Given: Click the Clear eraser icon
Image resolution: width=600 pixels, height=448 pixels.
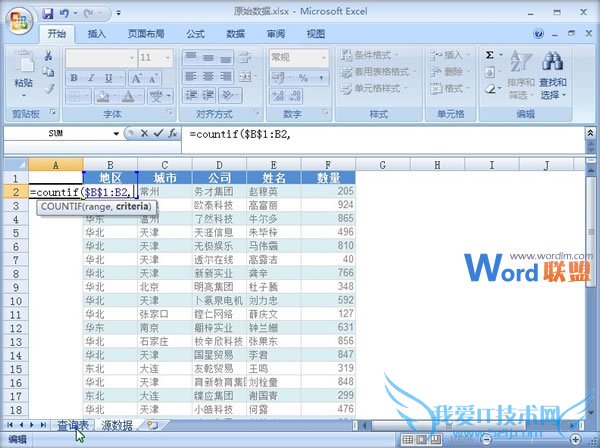Looking at the screenshot, I should point(490,89).
